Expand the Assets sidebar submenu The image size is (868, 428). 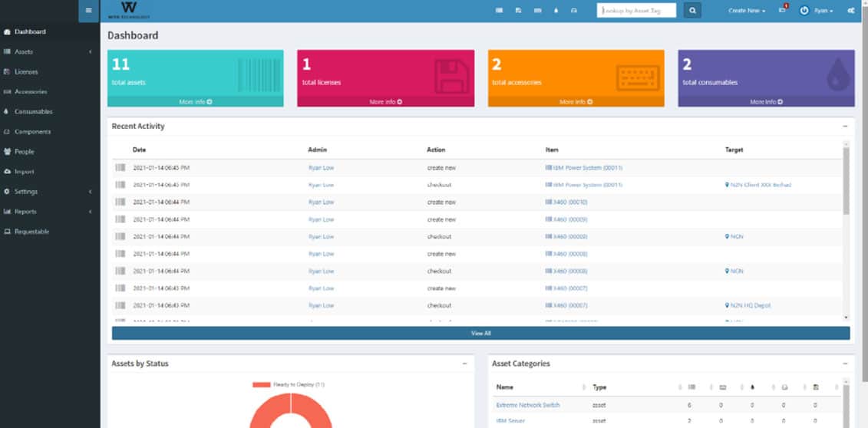[x=90, y=52]
